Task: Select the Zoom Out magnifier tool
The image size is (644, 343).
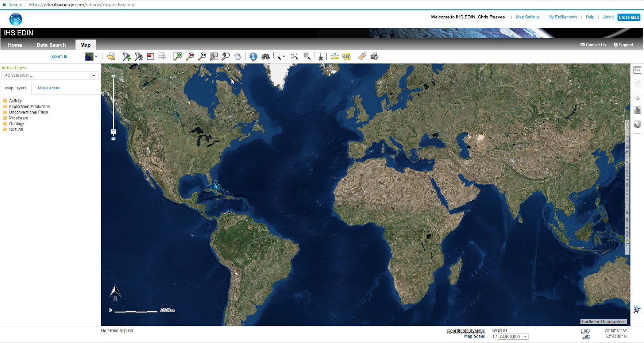Action: point(190,57)
